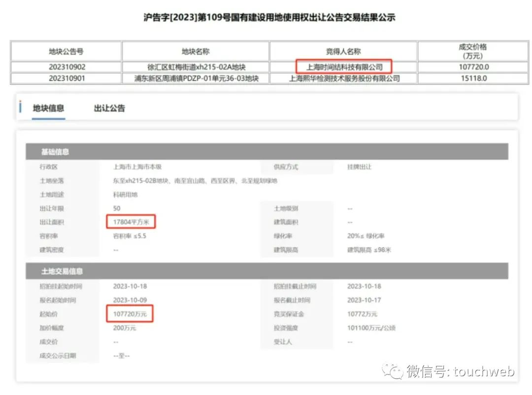This screenshot has width=532, height=395.
Task: Select lease term value 50
Action: [117, 208]
